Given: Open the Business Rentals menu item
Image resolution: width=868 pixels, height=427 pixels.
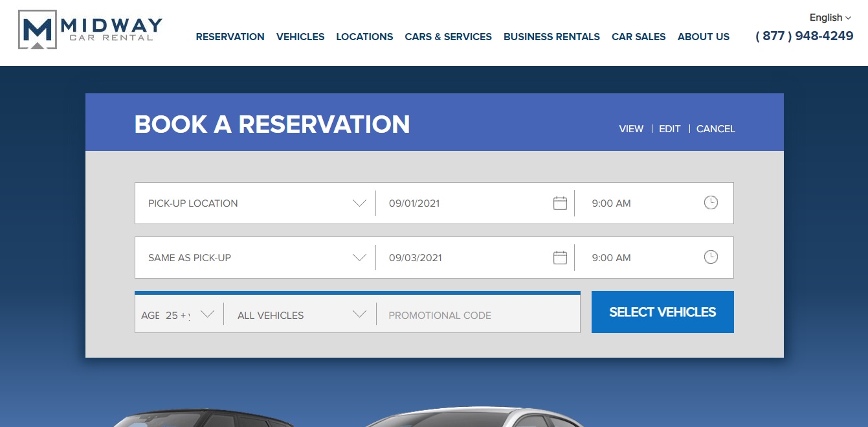Looking at the screenshot, I should click(x=551, y=37).
